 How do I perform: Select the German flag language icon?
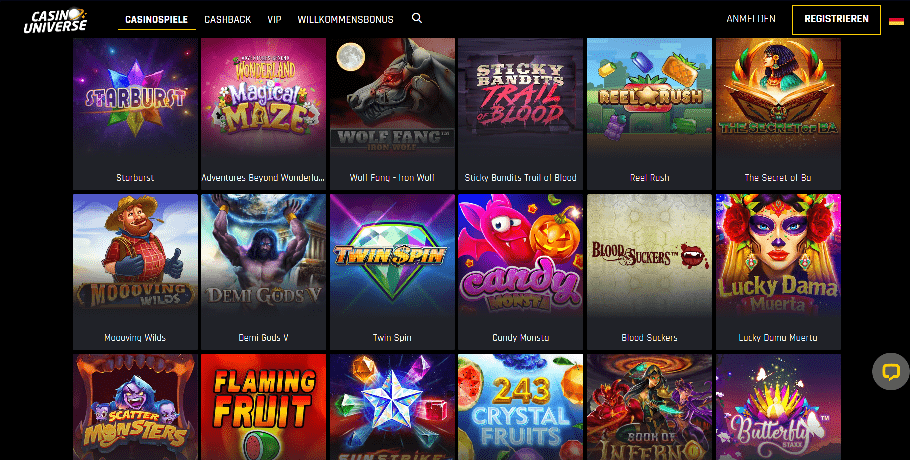coord(896,21)
